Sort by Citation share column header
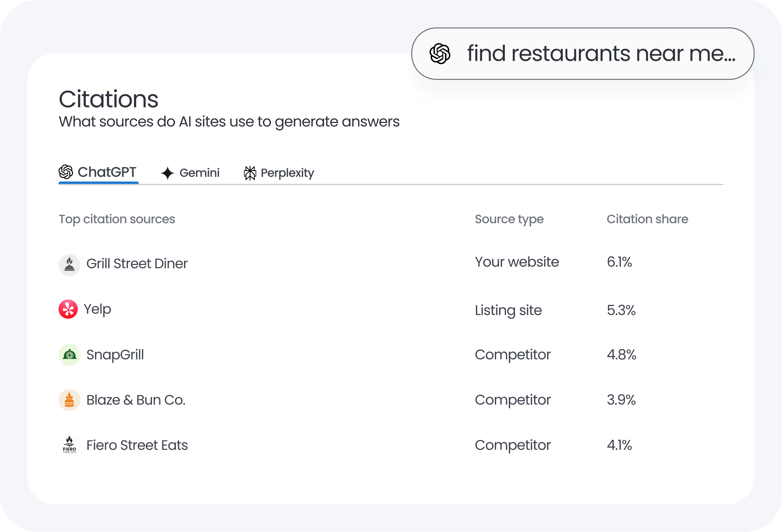 (x=647, y=219)
